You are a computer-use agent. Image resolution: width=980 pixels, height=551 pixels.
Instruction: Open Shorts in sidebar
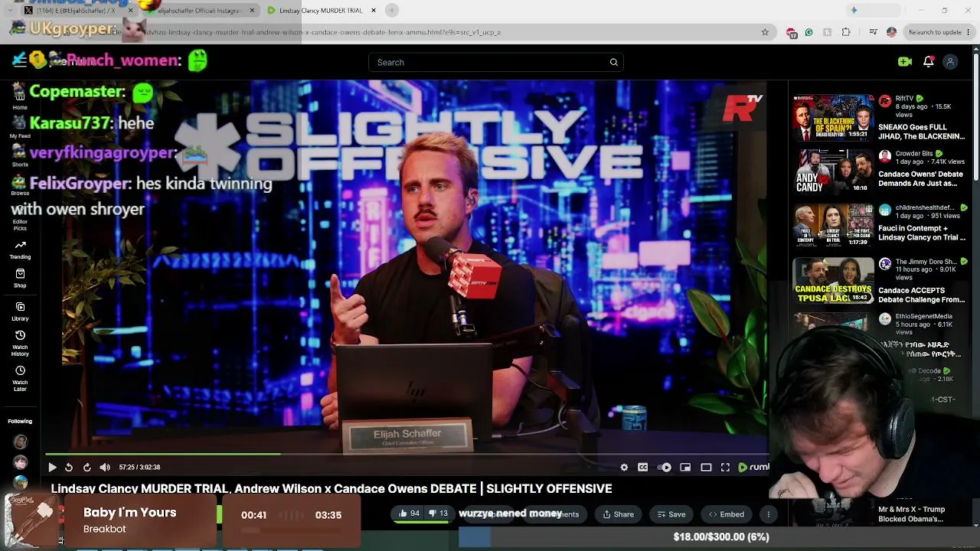pyautogui.click(x=20, y=157)
